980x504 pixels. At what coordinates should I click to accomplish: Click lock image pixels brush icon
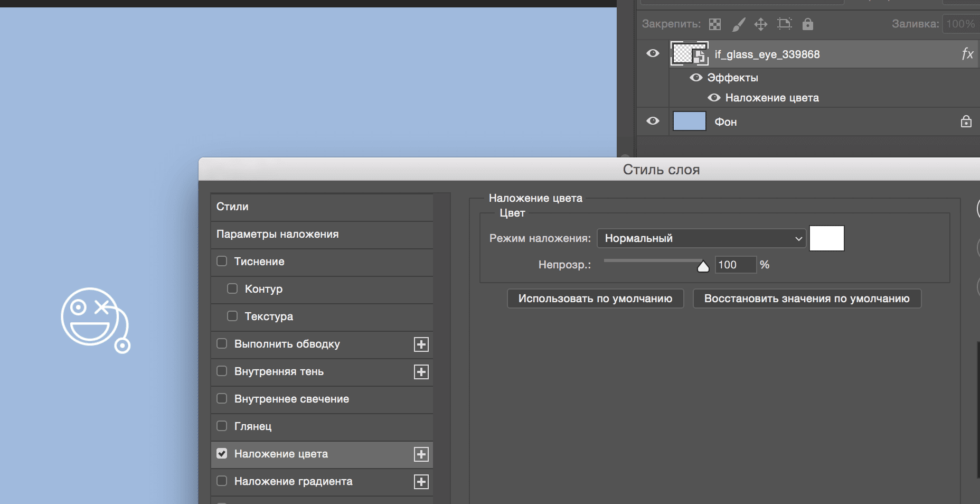(x=739, y=24)
